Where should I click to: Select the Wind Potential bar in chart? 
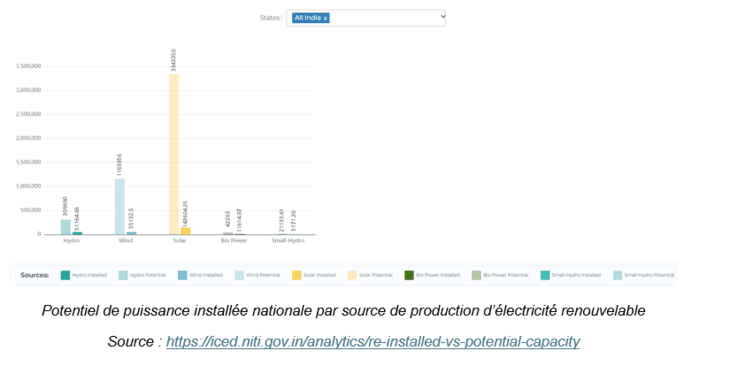(120, 206)
